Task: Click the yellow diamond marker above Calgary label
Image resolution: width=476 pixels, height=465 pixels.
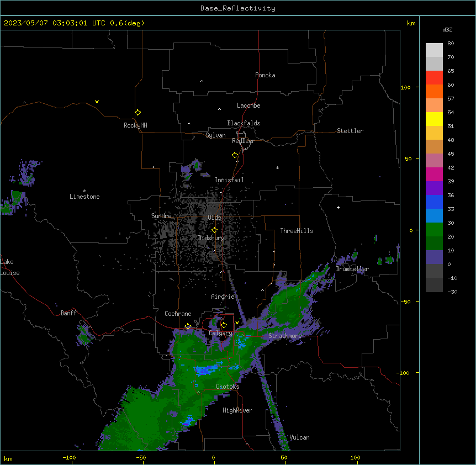Action: [224, 325]
